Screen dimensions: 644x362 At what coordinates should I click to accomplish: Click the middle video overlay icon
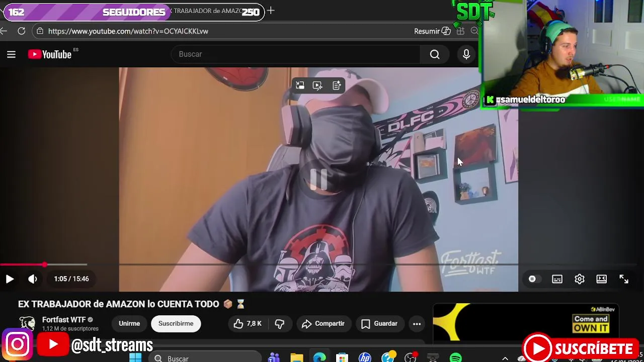[317, 85]
